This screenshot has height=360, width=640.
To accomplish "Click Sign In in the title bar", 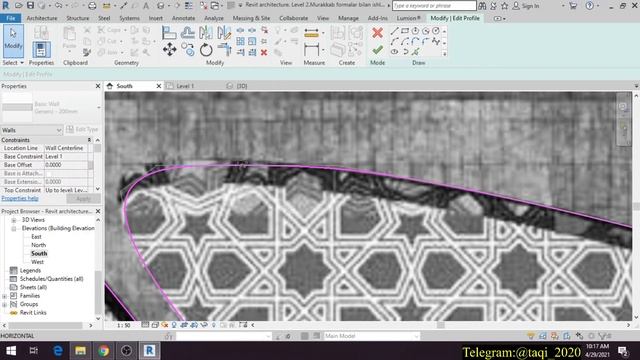I will (530, 6).
